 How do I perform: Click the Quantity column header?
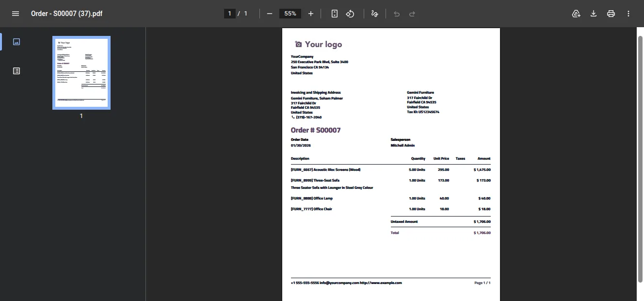pos(418,159)
